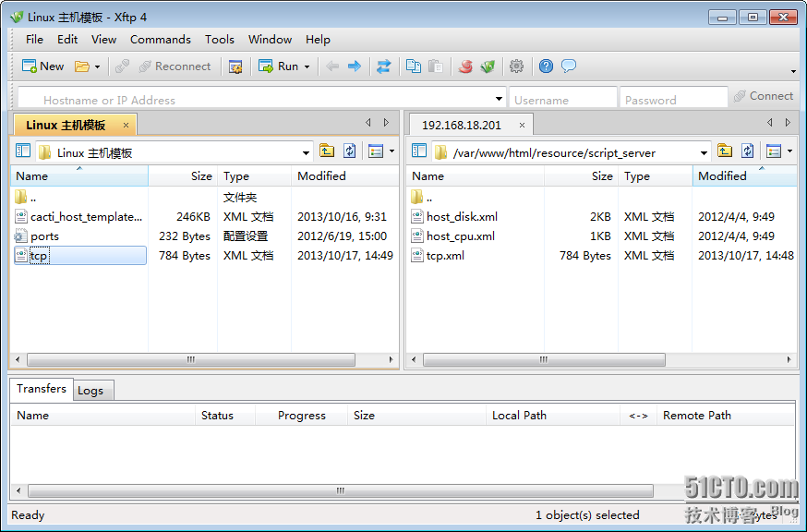Expand the Run dropdown arrow
807x532 pixels.
pos(307,66)
